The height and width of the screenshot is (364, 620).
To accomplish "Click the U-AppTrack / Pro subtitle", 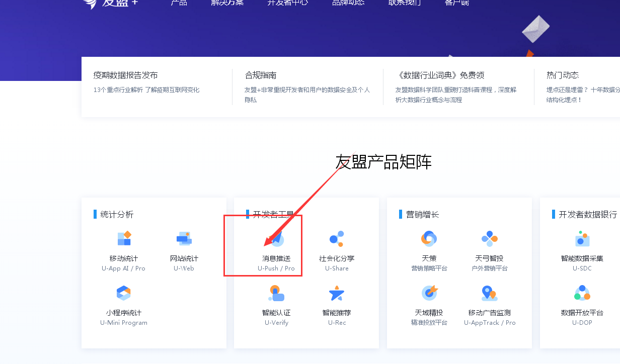I will (x=490, y=323).
